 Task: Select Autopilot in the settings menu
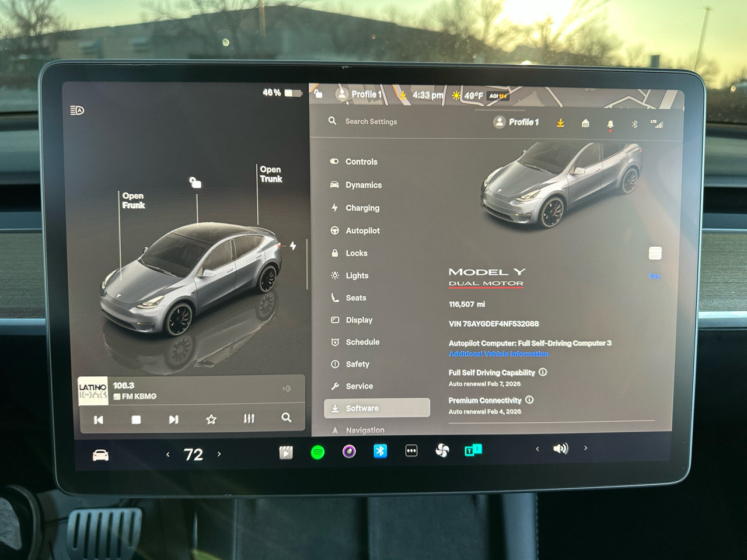pyautogui.click(x=362, y=230)
